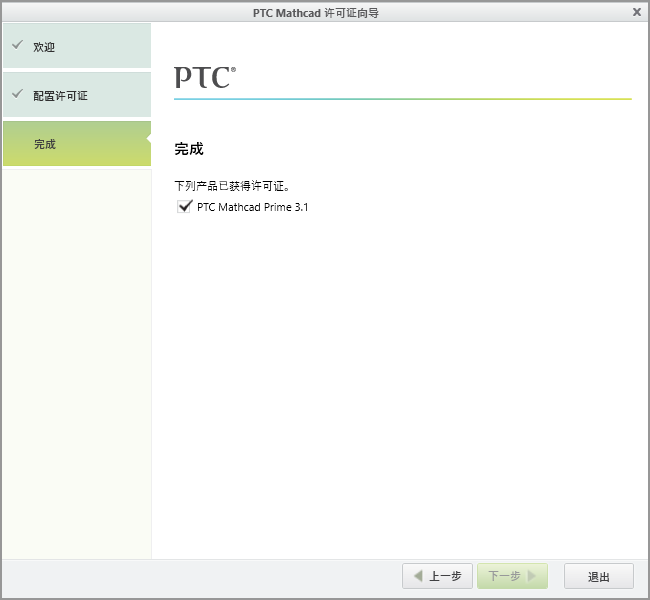Click the 退出 (Exit) button
Screen dimensions: 650x600
tap(599, 576)
